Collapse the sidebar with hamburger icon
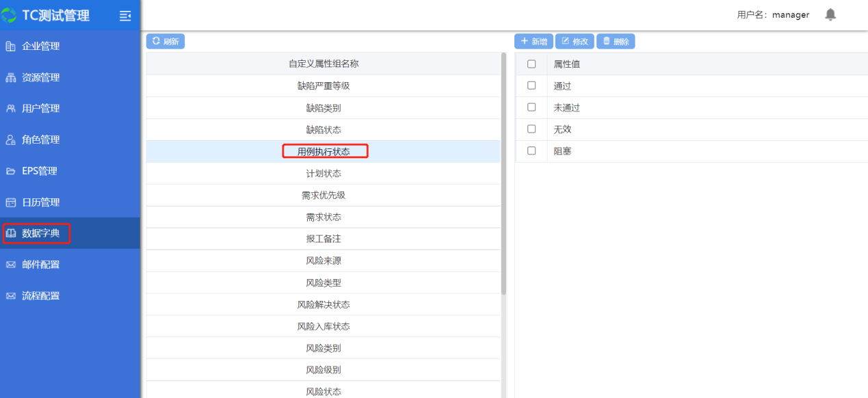 (x=125, y=15)
